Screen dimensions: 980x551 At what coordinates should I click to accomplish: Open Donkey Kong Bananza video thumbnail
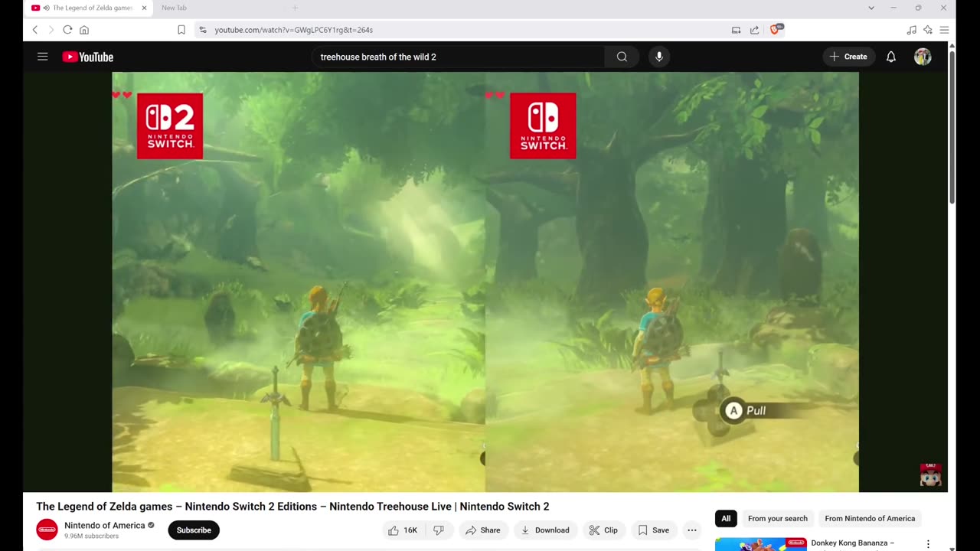(761, 544)
